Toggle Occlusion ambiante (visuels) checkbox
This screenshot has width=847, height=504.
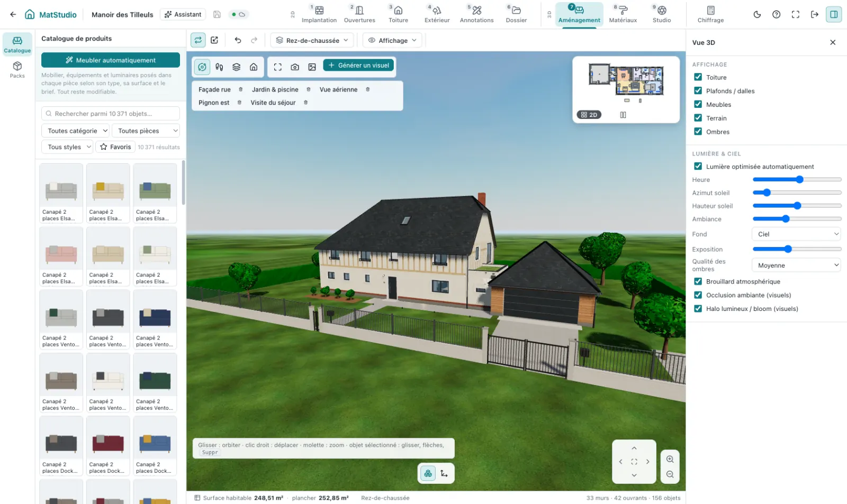pos(698,295)
